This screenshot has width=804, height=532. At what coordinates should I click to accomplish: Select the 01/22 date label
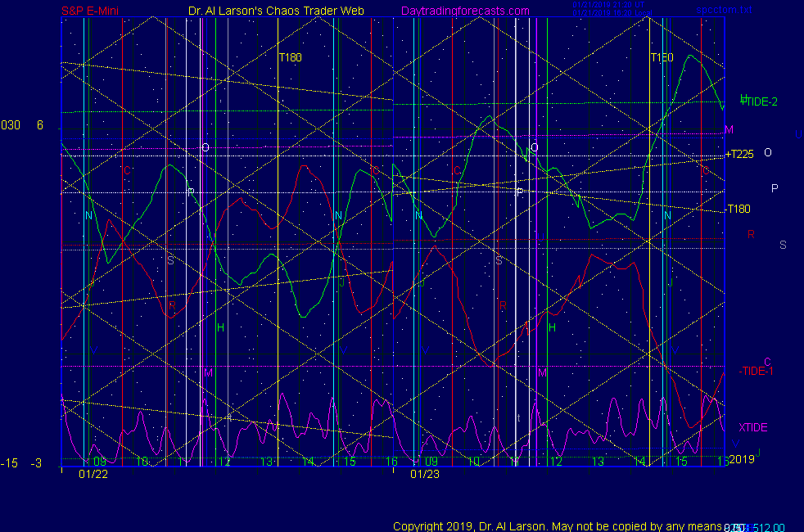tap(93, 473)
